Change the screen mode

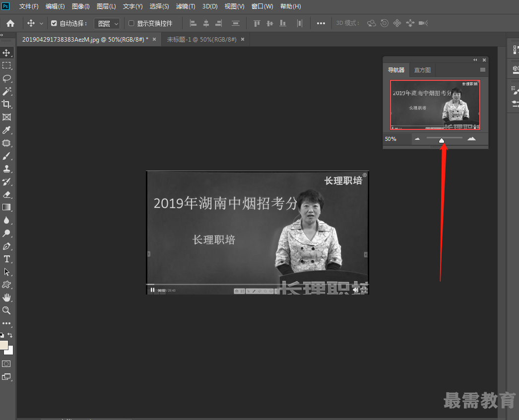click(x=6, y=377)
